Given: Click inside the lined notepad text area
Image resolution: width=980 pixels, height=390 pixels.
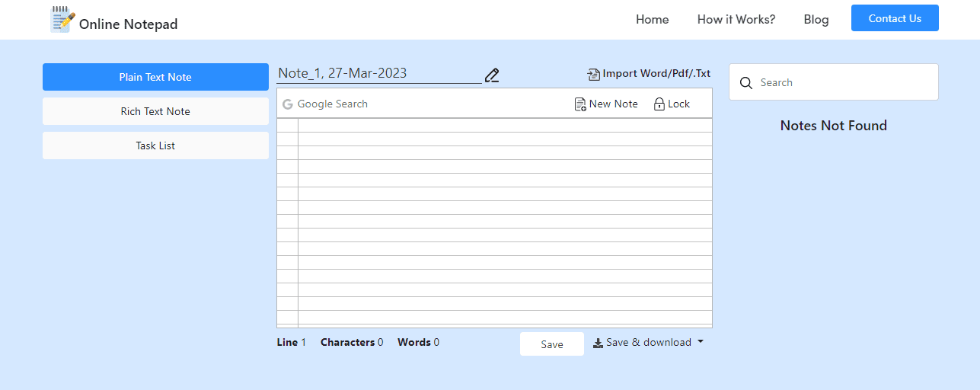Looking at the screenshot, I should coord(504,222).
